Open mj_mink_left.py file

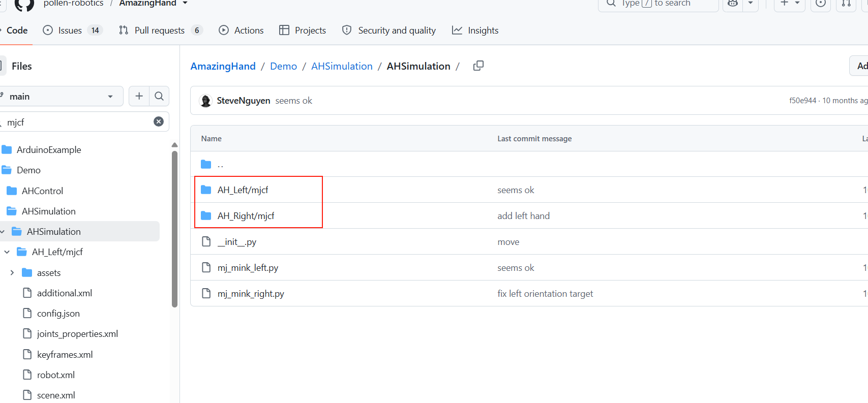(x=248, y=268)
